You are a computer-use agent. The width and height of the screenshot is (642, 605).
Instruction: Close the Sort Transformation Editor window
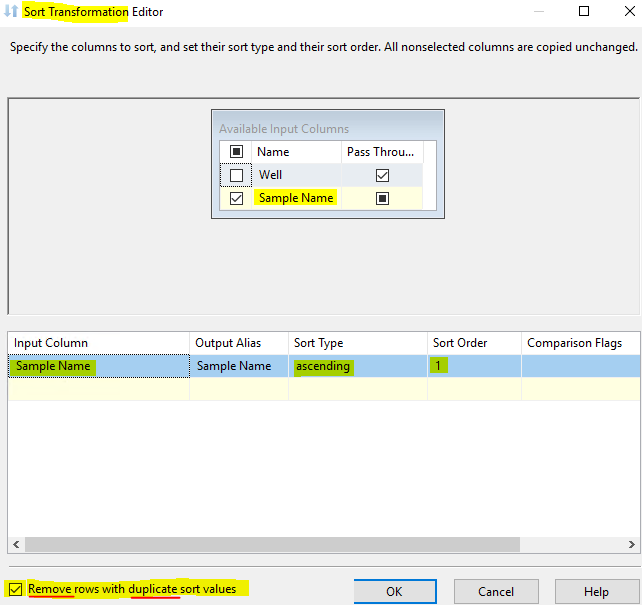coord(630,11)
